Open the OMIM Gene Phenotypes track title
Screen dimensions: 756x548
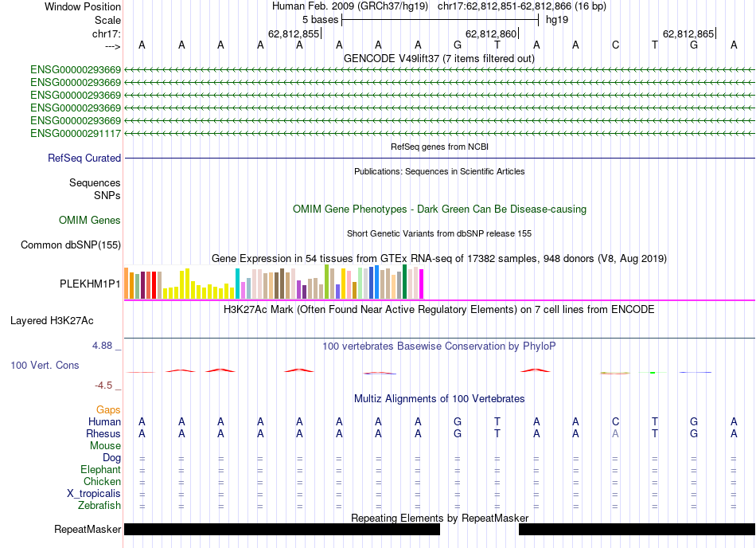(439, 209)
